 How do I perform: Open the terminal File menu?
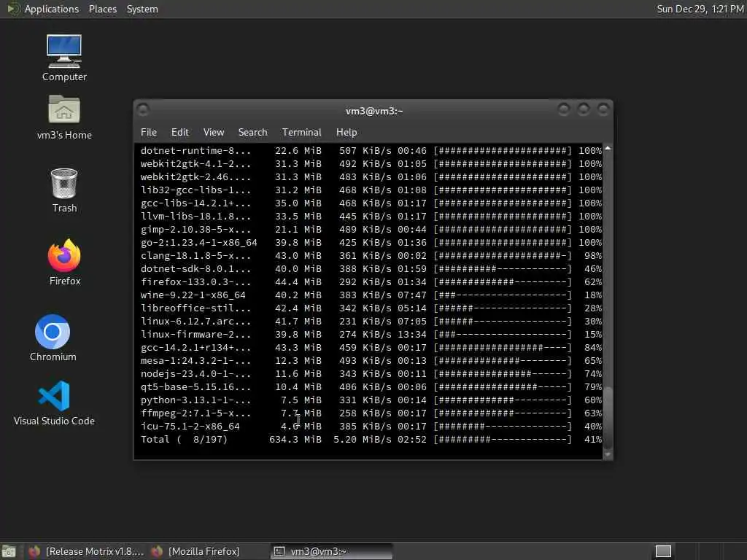(x=149, y=133)
